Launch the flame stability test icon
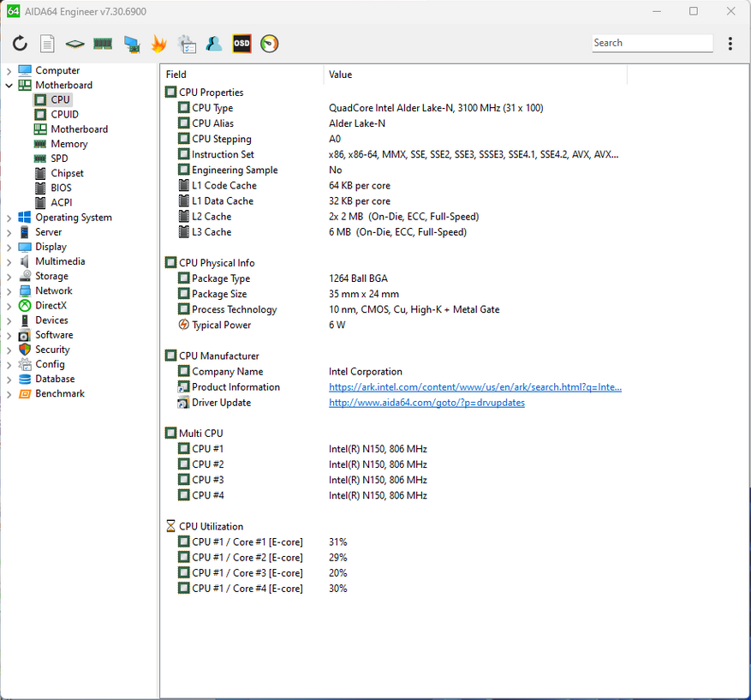The width and height of the screenshot is (751, 700). 158,44
